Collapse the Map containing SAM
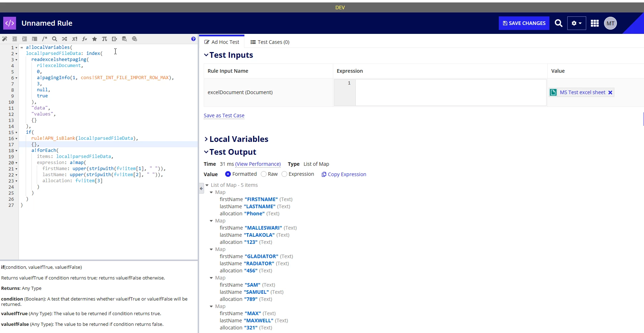Viewport: 644px width, 333px height. pos(211,278)
